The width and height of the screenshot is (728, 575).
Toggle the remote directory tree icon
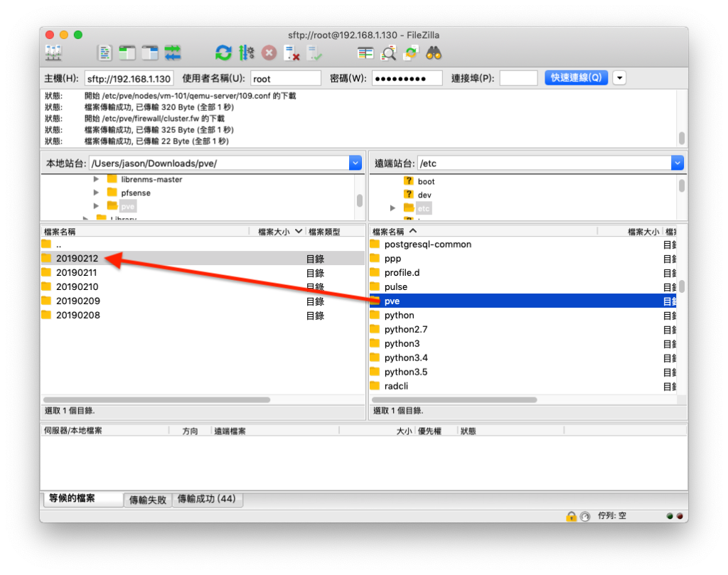coord(150,53)
